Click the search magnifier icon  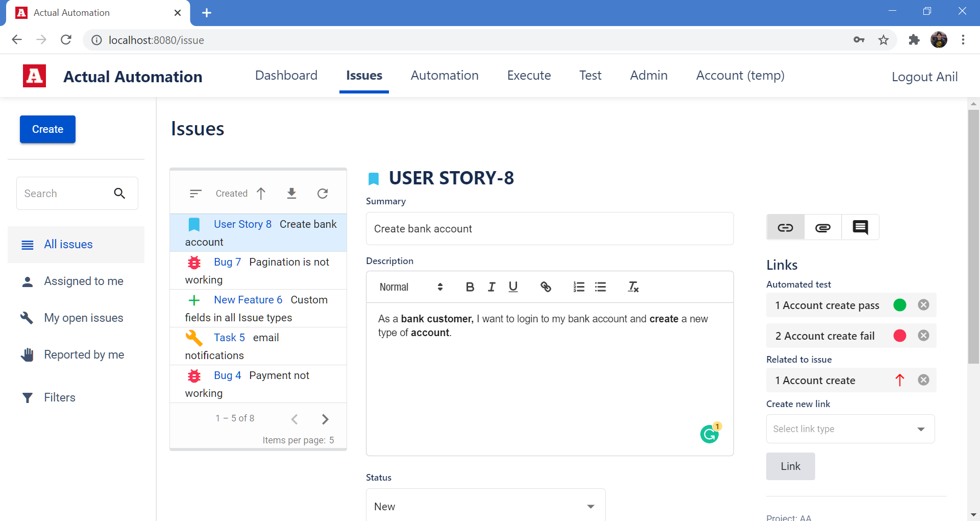click(119, 193)
